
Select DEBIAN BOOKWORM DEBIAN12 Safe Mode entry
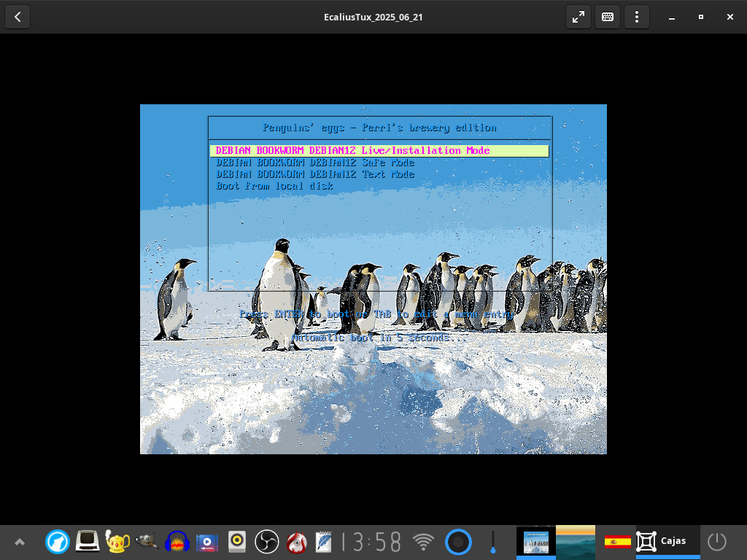coord(315,163)
